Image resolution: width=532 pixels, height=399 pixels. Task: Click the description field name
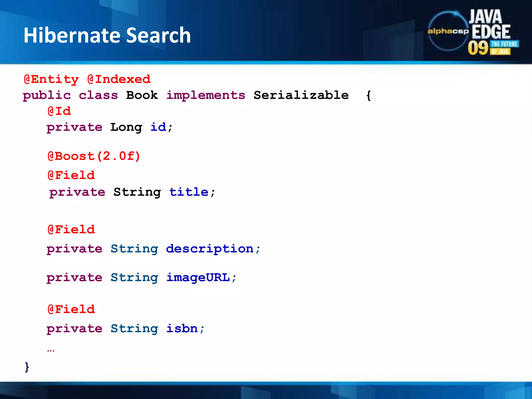click(210, 249)
